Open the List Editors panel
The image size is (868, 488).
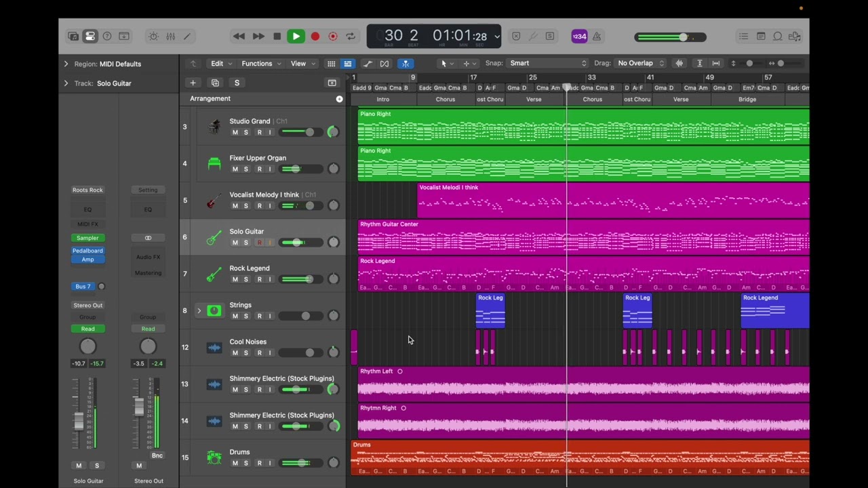744,37
